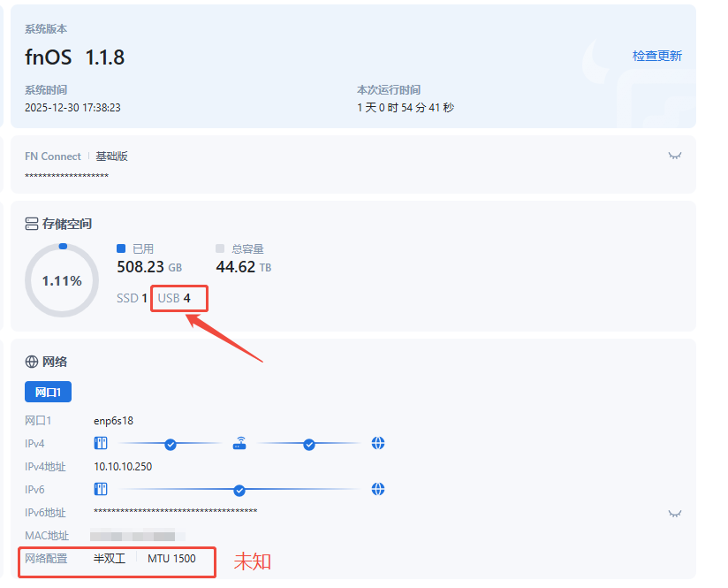Click the masked FN Connect ID asterisks
Viewport: 728px width, 588px height.
(66, 176)
